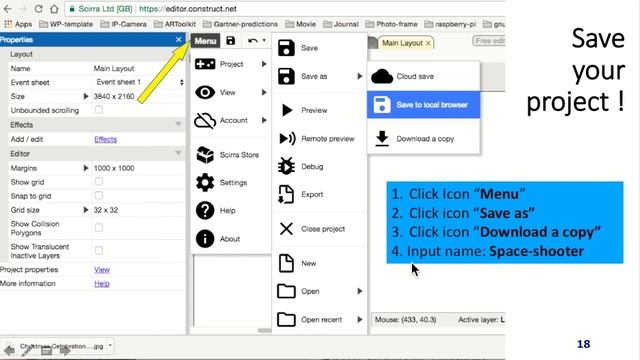The image size is (640, 360).
Task: Expand the Account submenu arrow
Action: [264, 120]
